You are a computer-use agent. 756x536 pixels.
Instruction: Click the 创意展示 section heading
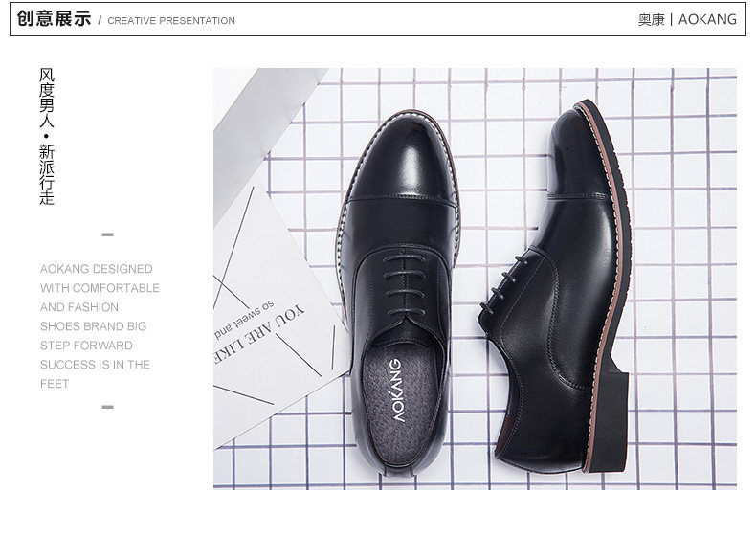pos(54,19)
